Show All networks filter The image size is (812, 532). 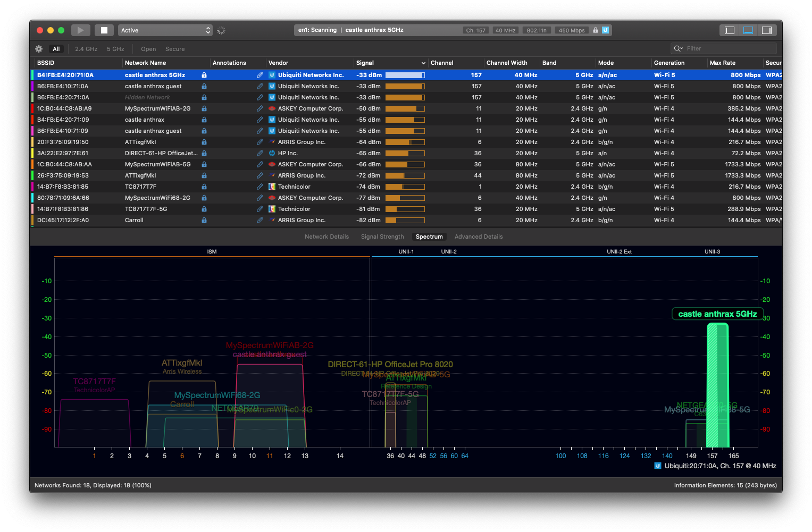pos(56,49)
